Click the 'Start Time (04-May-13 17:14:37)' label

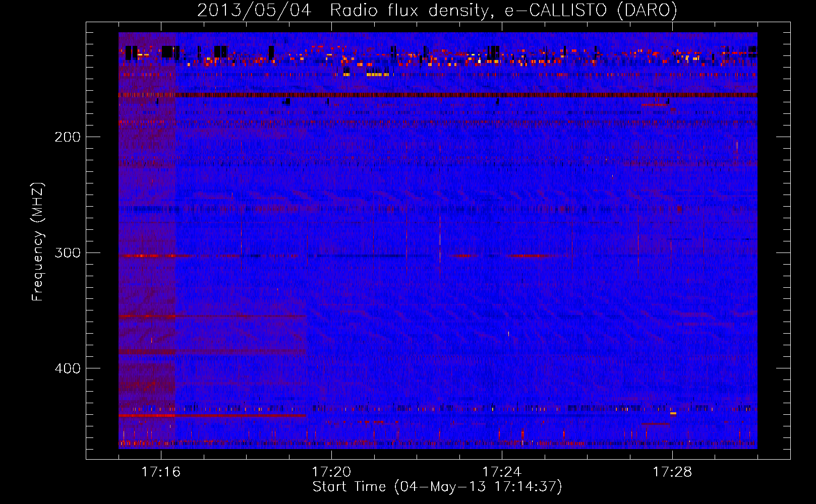[437, 487]
